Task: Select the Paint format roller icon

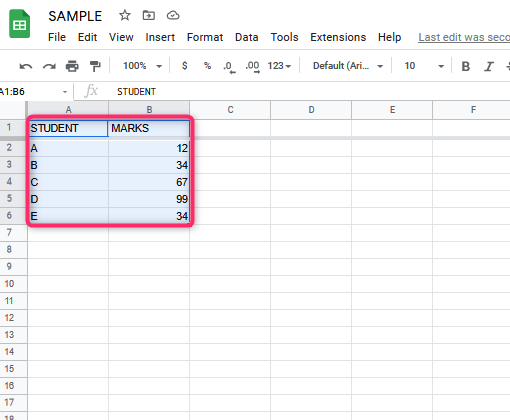Action: 95,66
